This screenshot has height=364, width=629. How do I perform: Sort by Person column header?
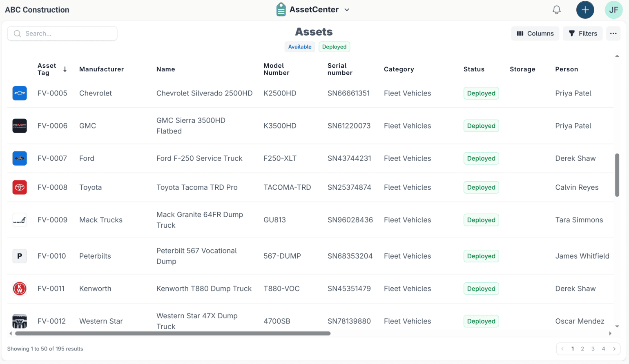567,69
